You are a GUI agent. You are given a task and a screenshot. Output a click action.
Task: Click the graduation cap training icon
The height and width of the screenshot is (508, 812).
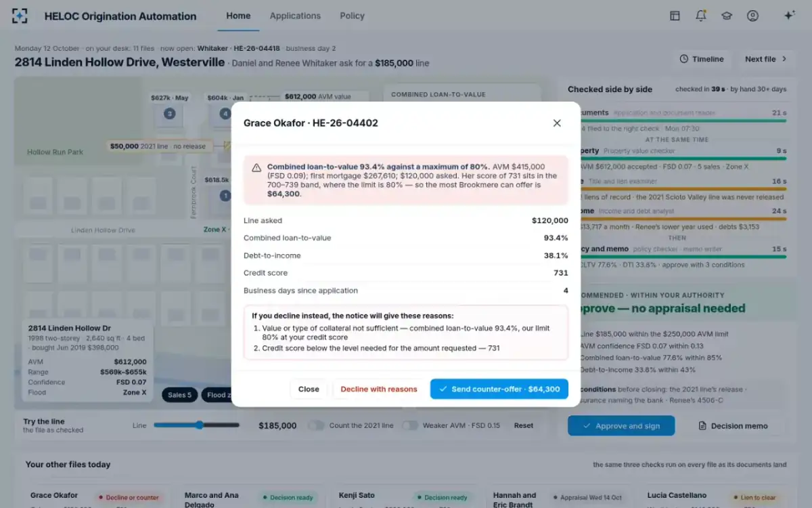(x=727, y=16)
